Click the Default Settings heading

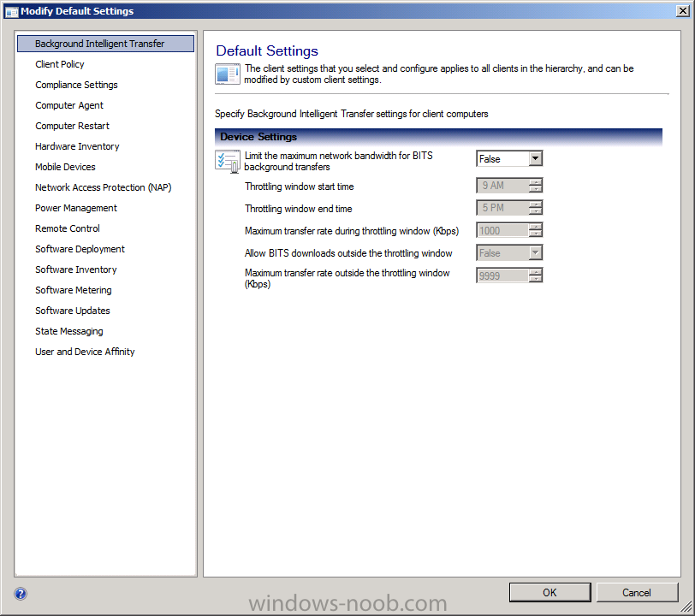click(x=267, y=51)
